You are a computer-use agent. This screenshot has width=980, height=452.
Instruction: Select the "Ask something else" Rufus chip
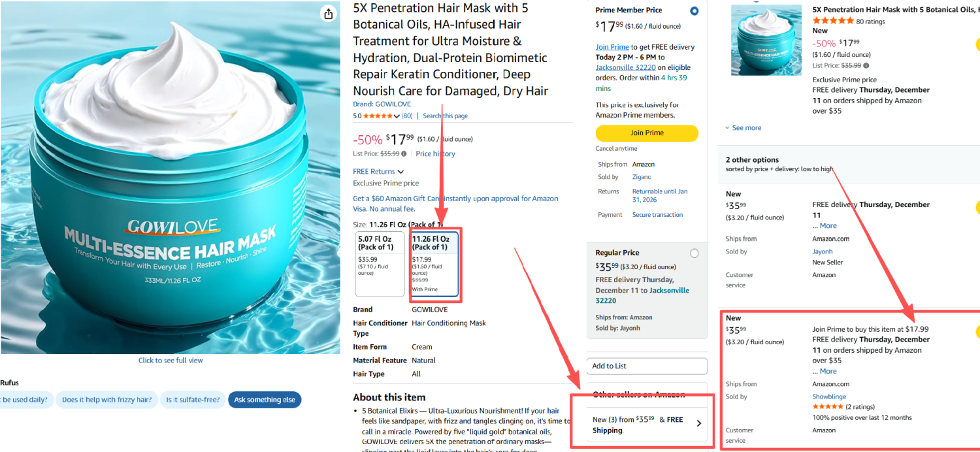[x=265, y=400]
